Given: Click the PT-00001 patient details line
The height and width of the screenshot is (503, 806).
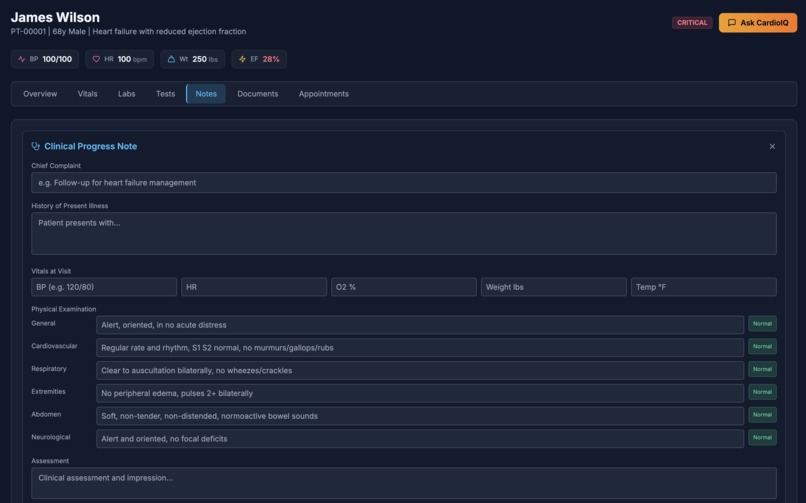Looking at the screenshot, I should (129, 31).
